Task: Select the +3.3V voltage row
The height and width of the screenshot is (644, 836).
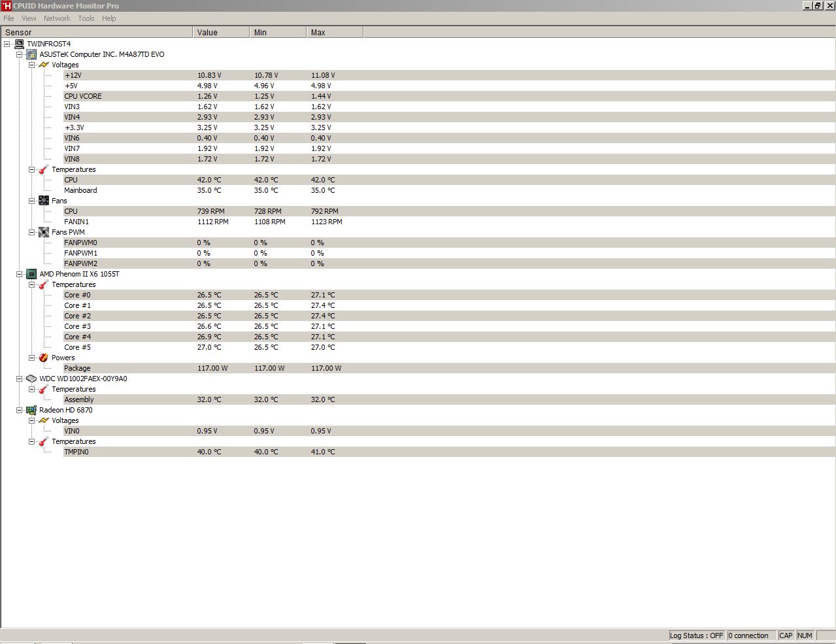Action: [449, 127]
